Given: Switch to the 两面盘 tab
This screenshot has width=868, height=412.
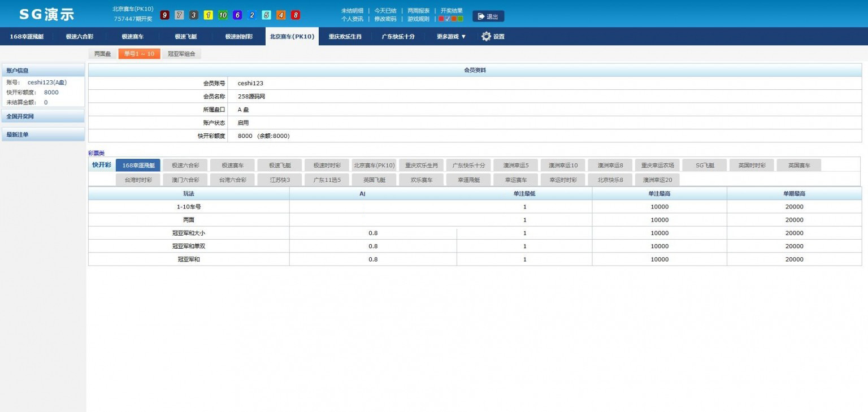Looking at the screenshot, I should click(x=102, y=54).
